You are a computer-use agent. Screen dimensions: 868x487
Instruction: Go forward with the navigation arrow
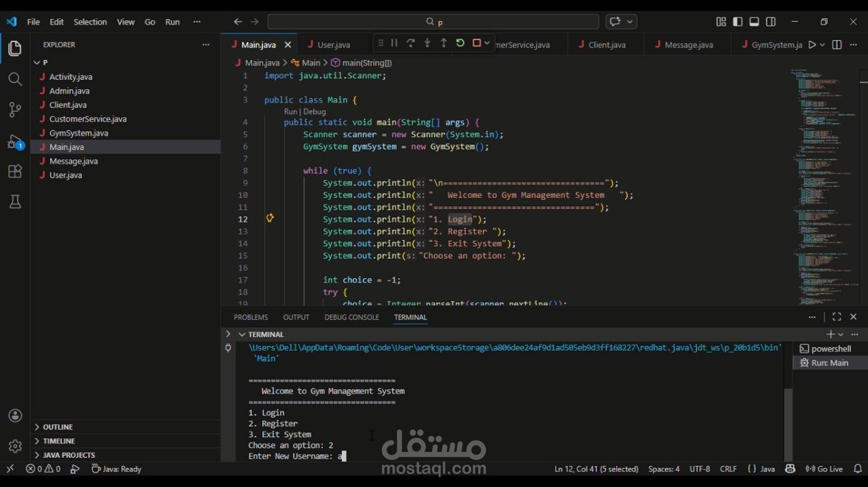click(255, 22)
